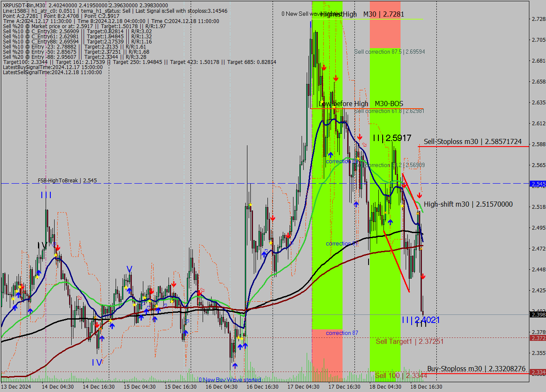This screenshot has width=546, height=392.
Task: Select the 'Sell 100 | 2.3344' label
Action: [x=401, y=375]
